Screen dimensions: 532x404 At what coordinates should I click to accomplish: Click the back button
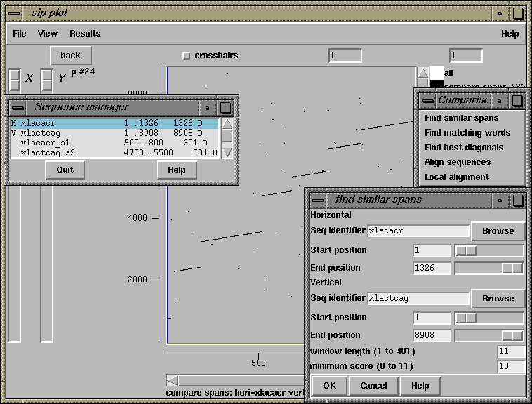pyautogui.click(x=71, y=56)
